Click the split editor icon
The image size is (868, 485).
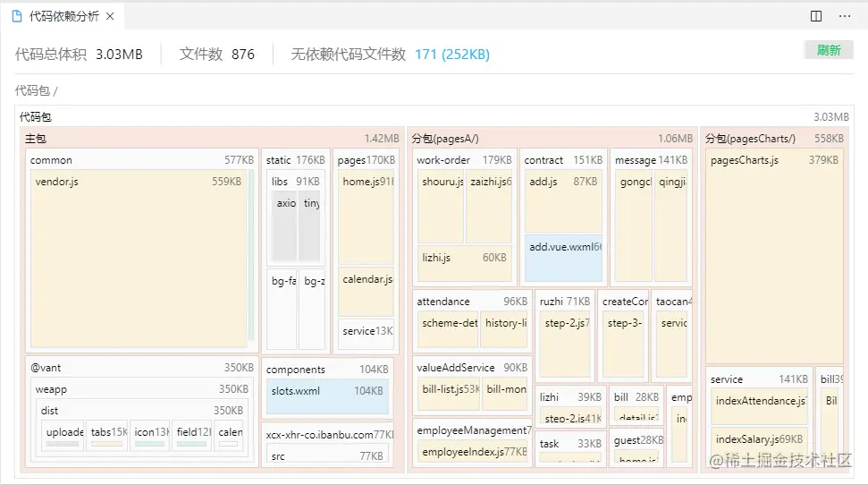pyautogui.click(x=816, y=16)
